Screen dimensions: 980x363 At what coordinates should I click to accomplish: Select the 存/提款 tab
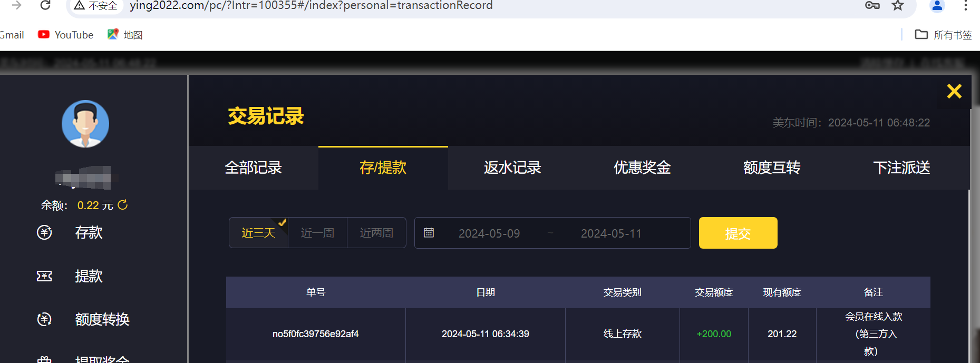[x=383, y=168]
